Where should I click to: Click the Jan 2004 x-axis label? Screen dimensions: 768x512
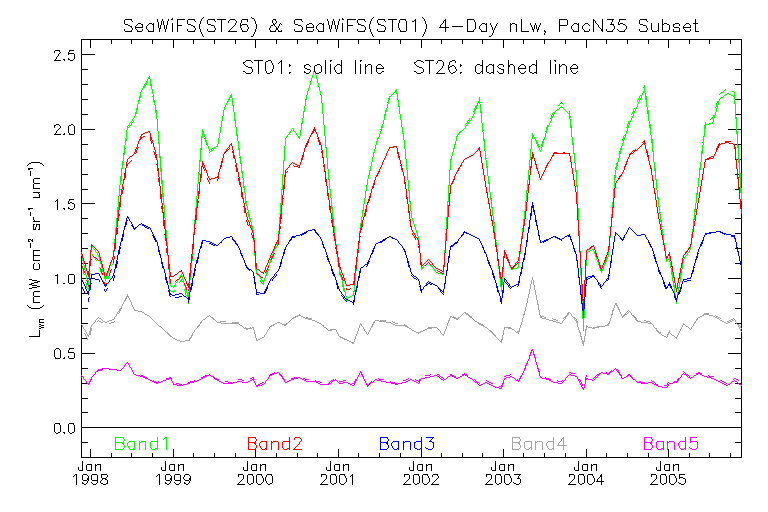(x=586, y=473)
